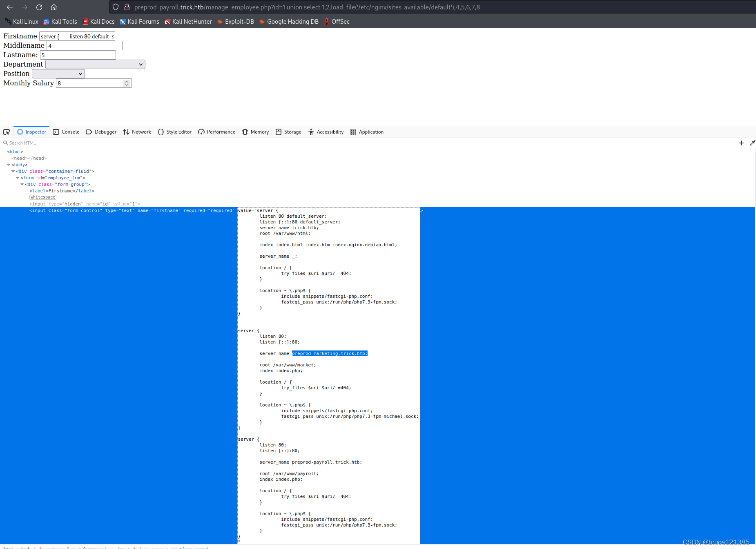756x549 pixels.
Task: Click the highlighted preprod-marketing.trick.htb text
Action: point(330,354)
